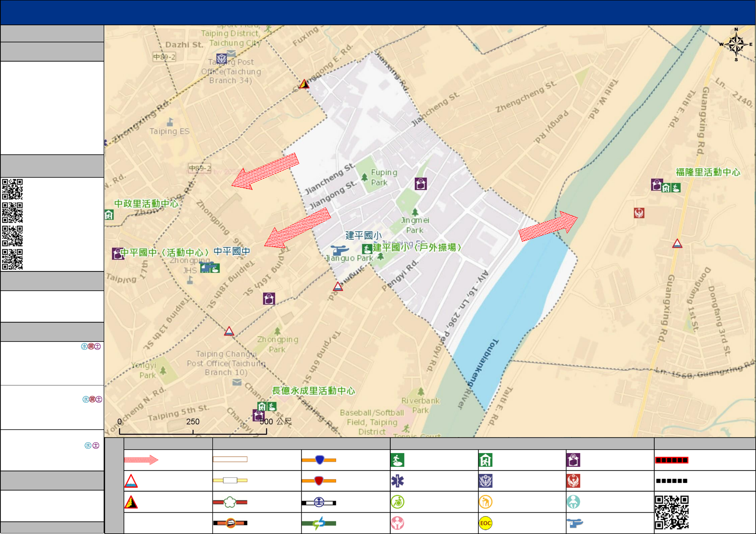Click the black dashed boundary line legend symbol
This screenshot has width=756, height=534.
(671, 481)
